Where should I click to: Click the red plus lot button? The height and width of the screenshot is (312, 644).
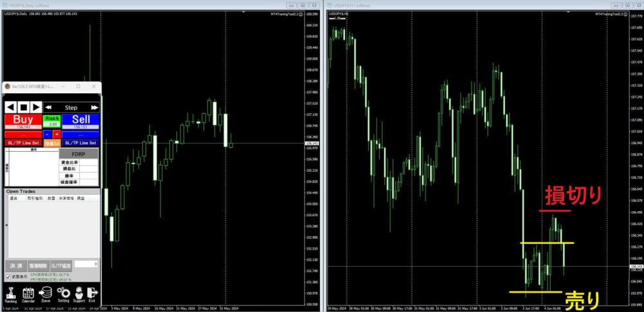click(x=57, y=134)
